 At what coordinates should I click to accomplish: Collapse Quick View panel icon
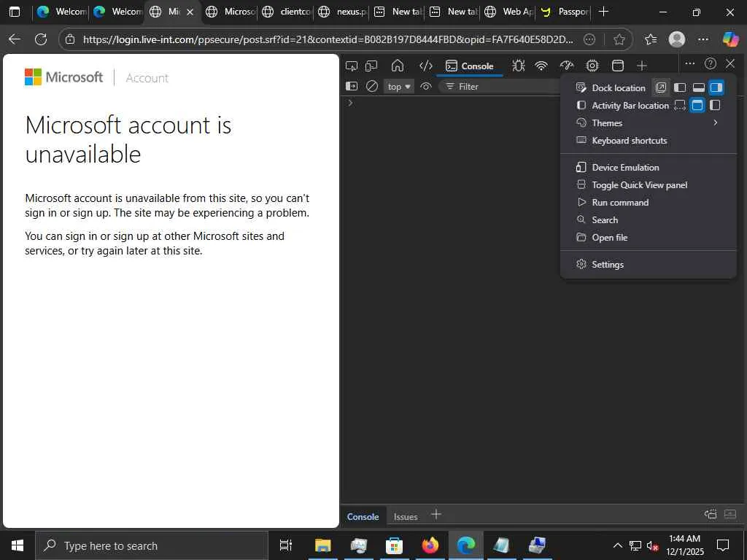[x=729, y=514]
